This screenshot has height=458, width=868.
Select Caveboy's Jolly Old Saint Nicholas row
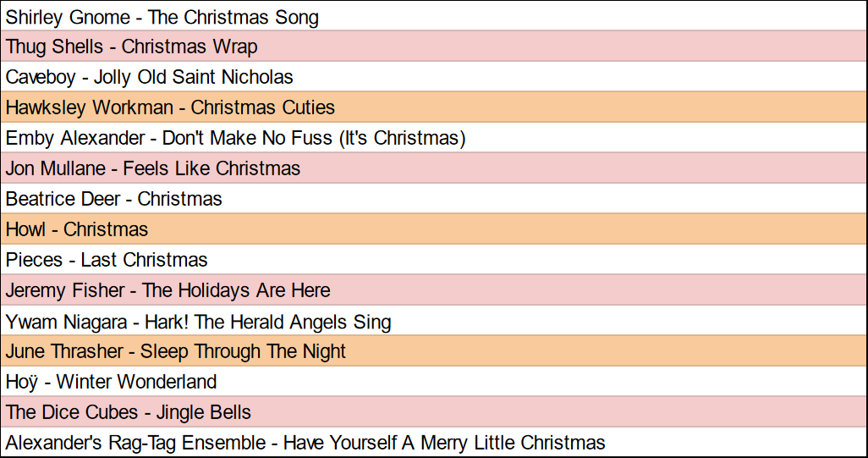[150, 77]
